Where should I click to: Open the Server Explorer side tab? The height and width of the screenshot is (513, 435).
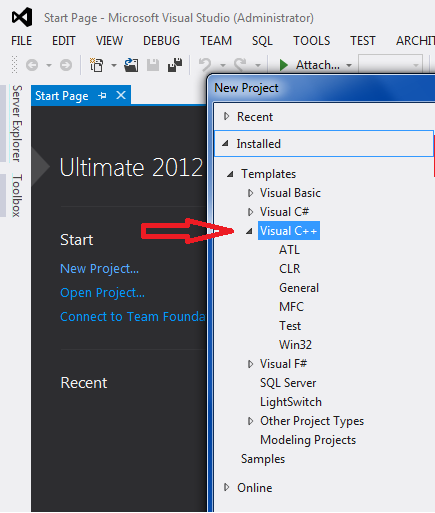pyautogui.click(x=17, y=124)
